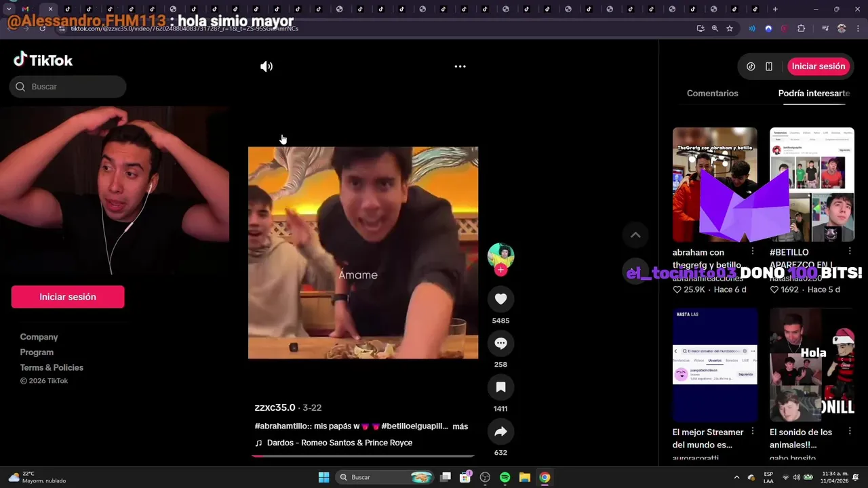Expand caption with the 'más' link

tap(460, 426)
